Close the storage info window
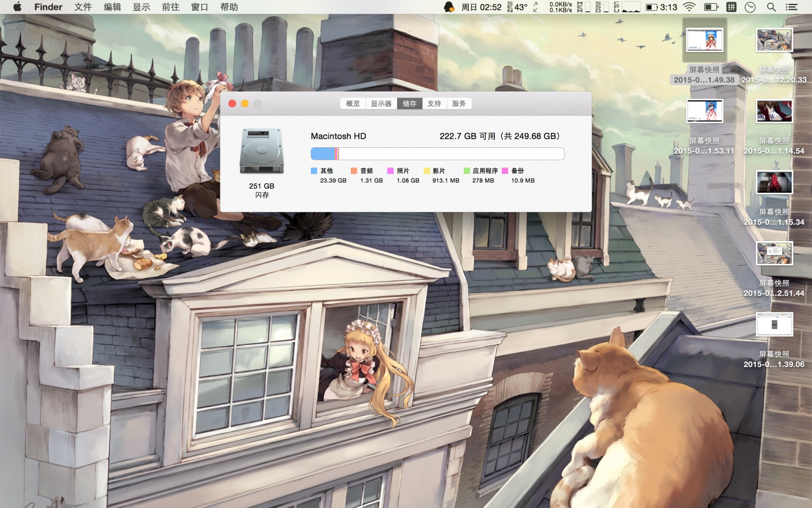The width and height of the screenshot is (812, 508). point(232,103)
